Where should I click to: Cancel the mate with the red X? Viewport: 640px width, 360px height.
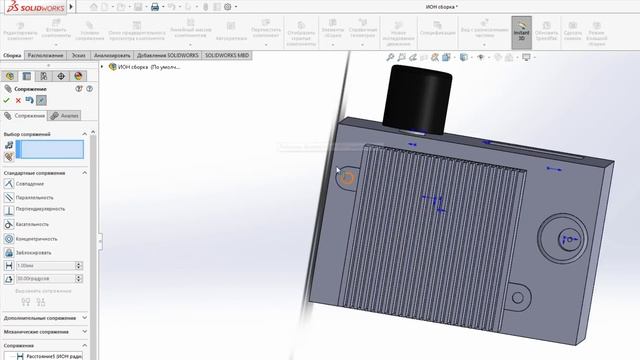18,100
